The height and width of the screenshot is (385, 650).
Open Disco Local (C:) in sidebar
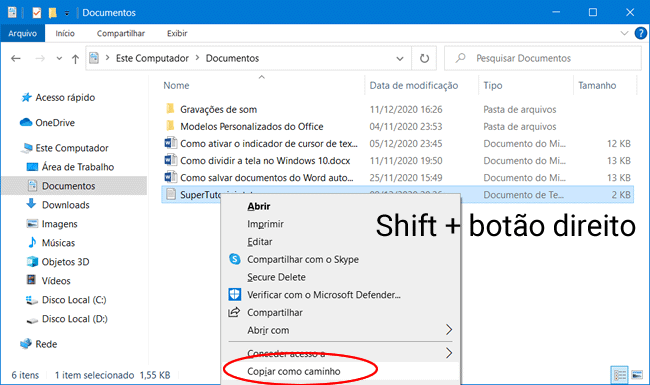pos(74,300)
